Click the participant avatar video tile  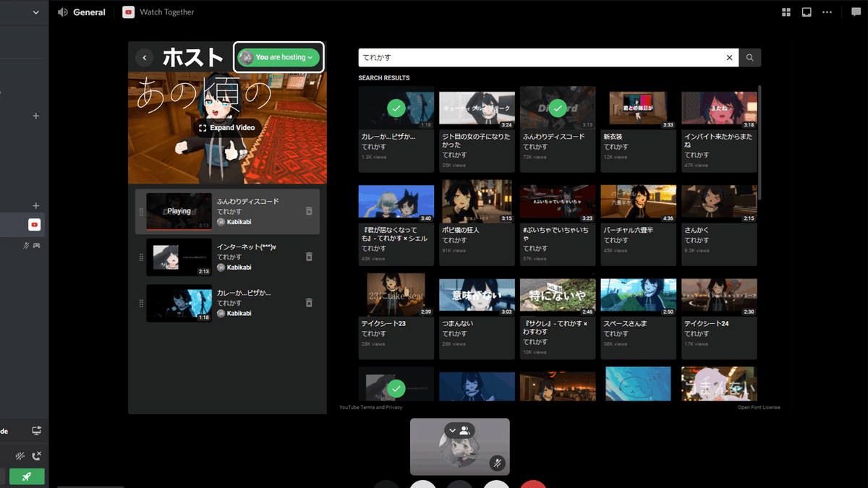point(459,447)
